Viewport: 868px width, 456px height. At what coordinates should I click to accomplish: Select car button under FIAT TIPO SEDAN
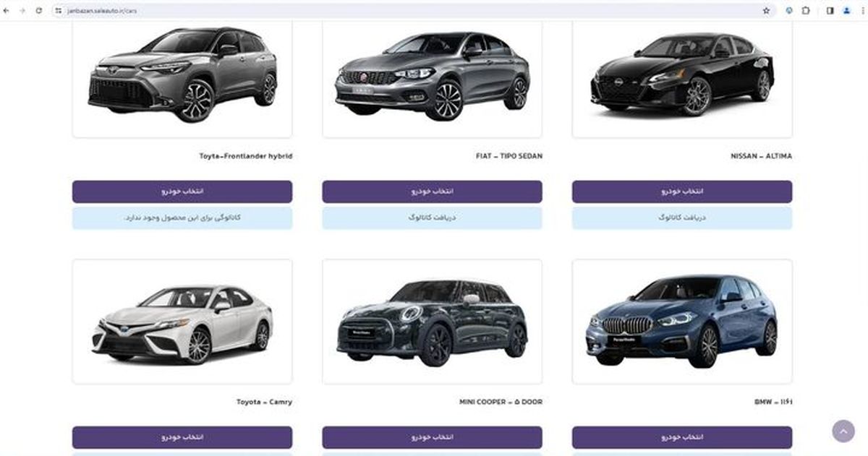[x=432, y=192]
